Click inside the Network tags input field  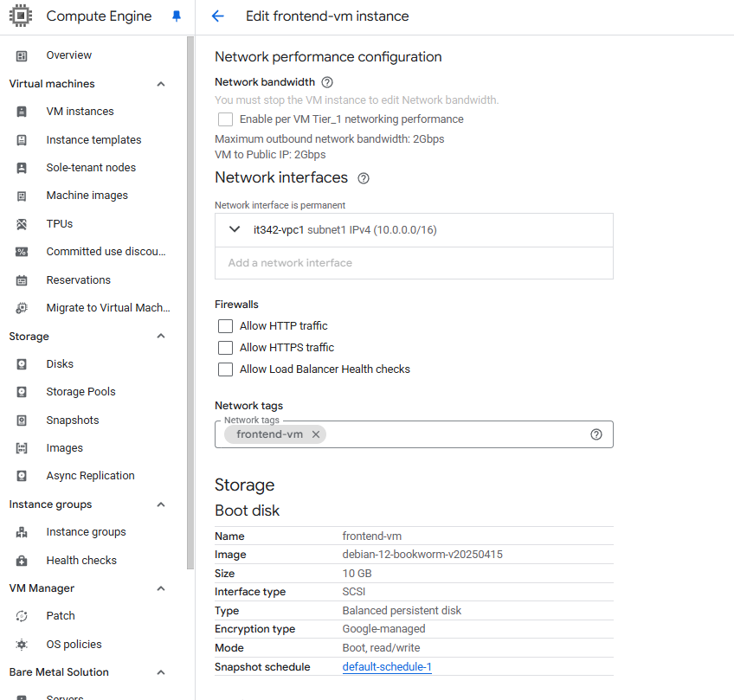(450, 434)
